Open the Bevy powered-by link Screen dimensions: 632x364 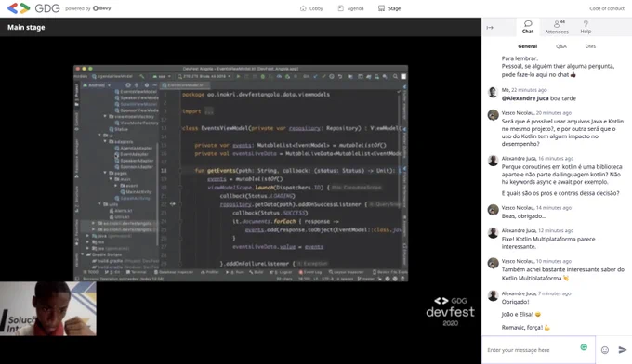101,8
